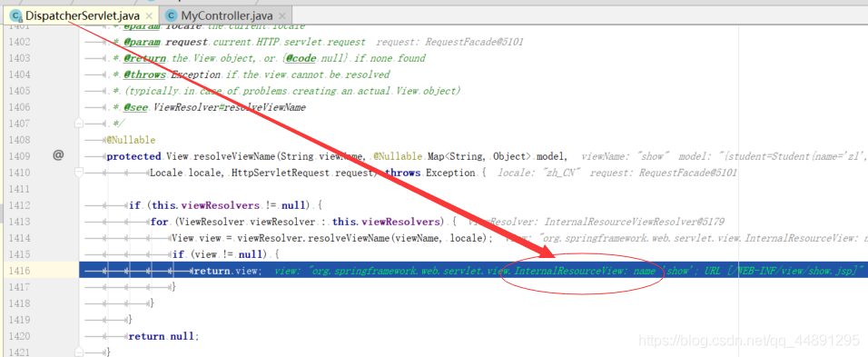Click the throws keyword on line 1410
Screen dimensions: 868x357
402,173
